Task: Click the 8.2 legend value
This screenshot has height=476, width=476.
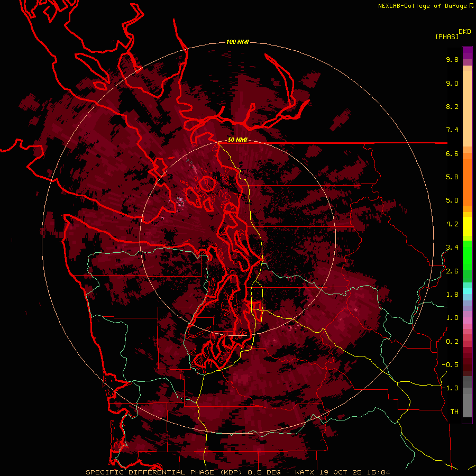Action: pos(452,106)
